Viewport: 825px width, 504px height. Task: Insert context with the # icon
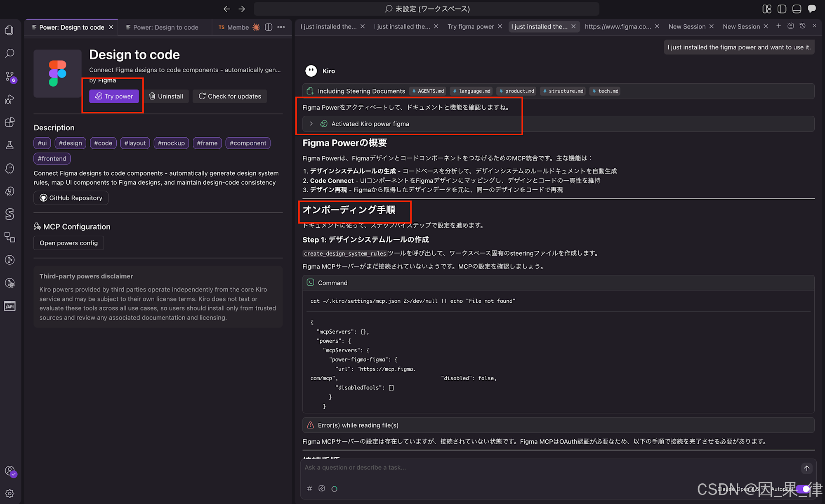point(309,489)
